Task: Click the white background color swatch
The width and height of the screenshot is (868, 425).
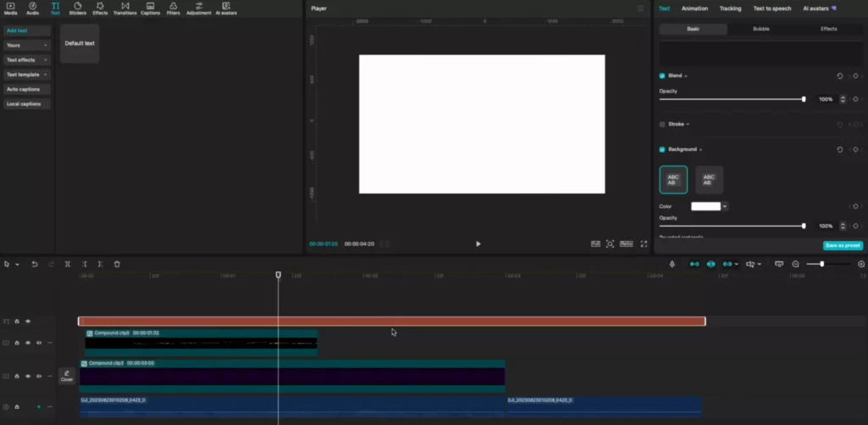Action: click(705, 206)
